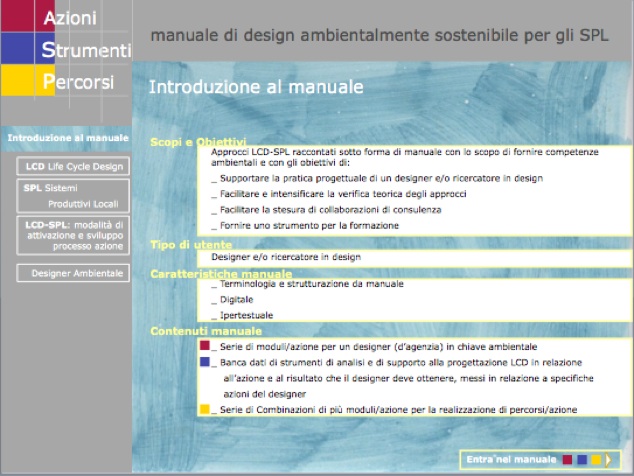Click the Tipo di utente heading
634x476 pixels.
(x=191, y=245)
